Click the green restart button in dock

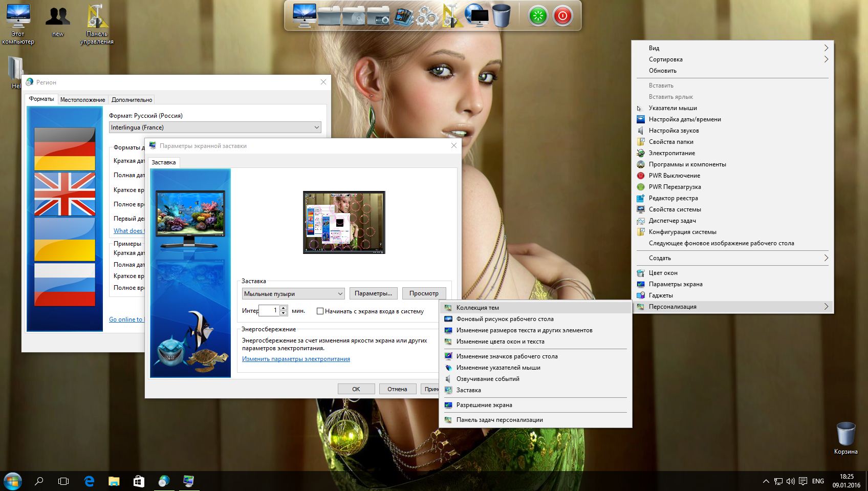[x=538, y=16]
